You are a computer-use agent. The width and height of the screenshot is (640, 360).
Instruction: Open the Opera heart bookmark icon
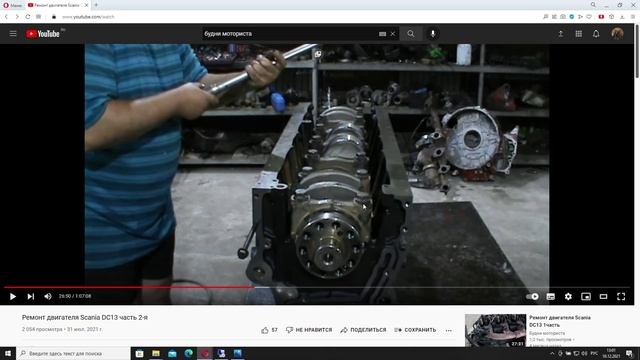[589, 17]
